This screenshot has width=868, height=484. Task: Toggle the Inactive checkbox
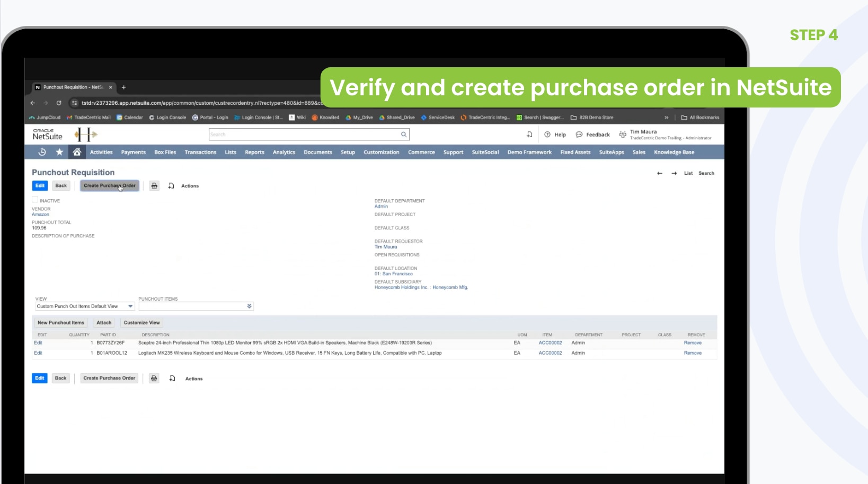click(x=35, y=200)
